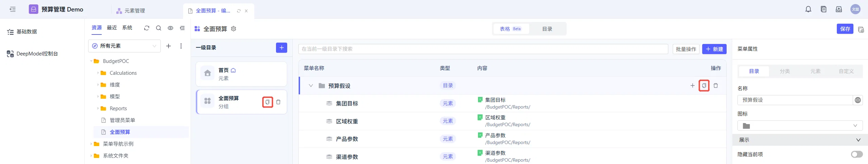Viewport: 868px width, 164px height.
Task: Add a child under 预算假设
Action: coord(693,86)
